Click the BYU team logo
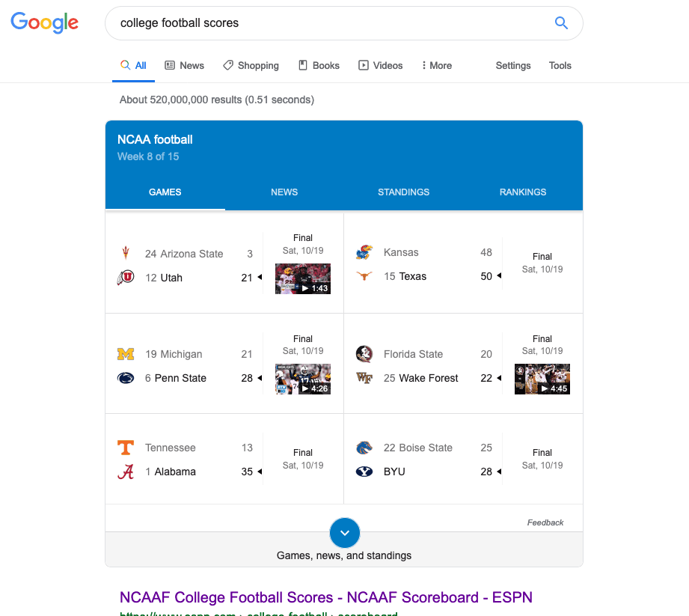 [364, 472]
